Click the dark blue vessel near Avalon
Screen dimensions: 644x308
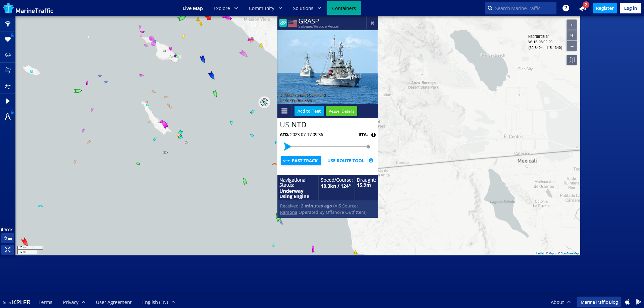(x=202, y=59)
